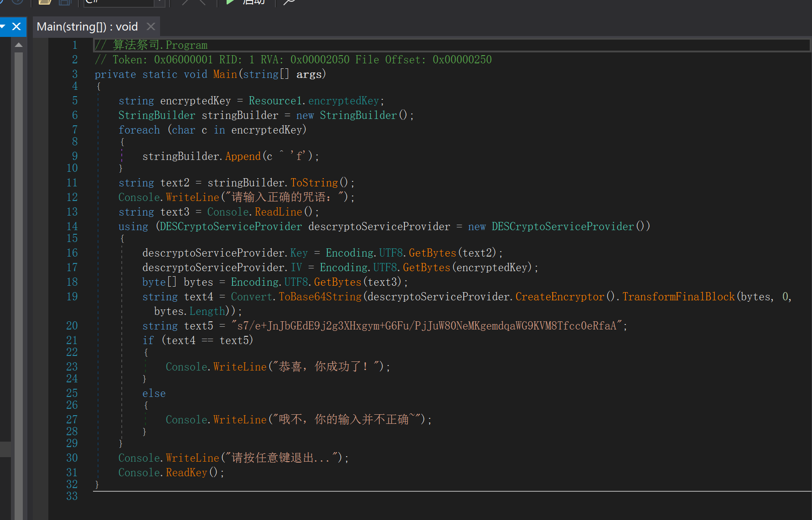Click the using keyword on line 14

tap(133, 227)
